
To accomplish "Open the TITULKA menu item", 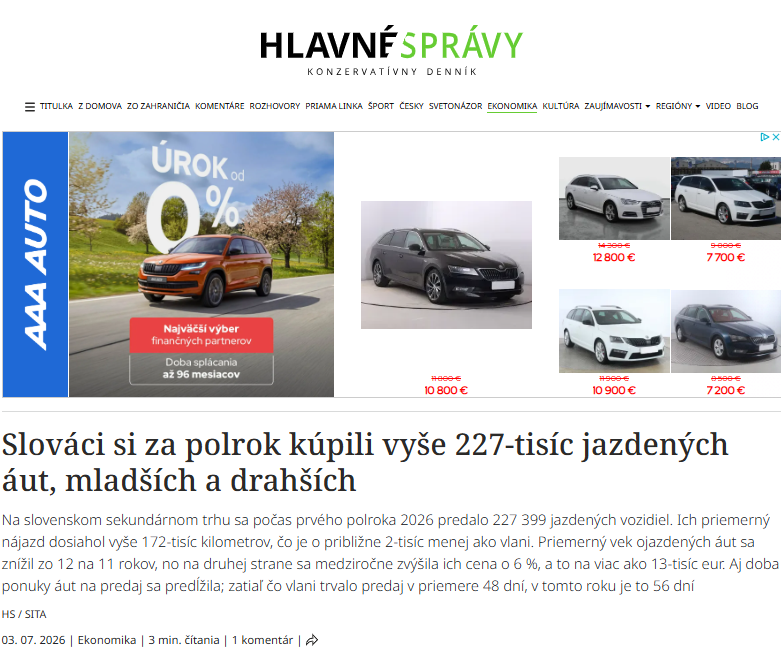I will pyautogui.click(x=56, y=106).
